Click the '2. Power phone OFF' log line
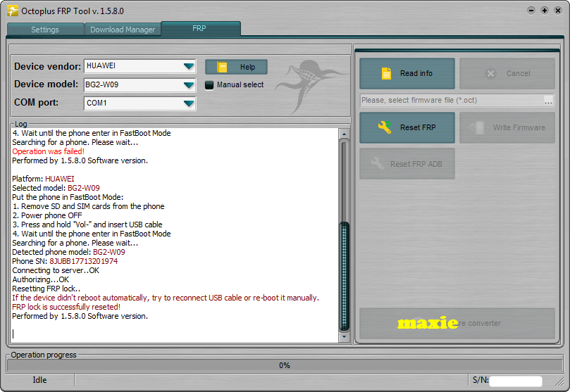This screenshot has height=392, width=570. tap(47, 215)
